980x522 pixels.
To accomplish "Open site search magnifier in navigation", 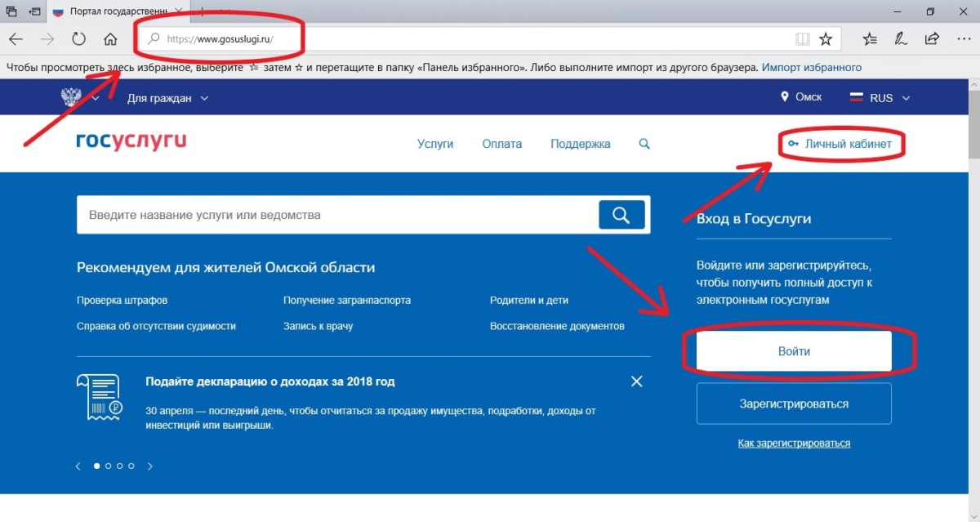I will coord(644,144).
